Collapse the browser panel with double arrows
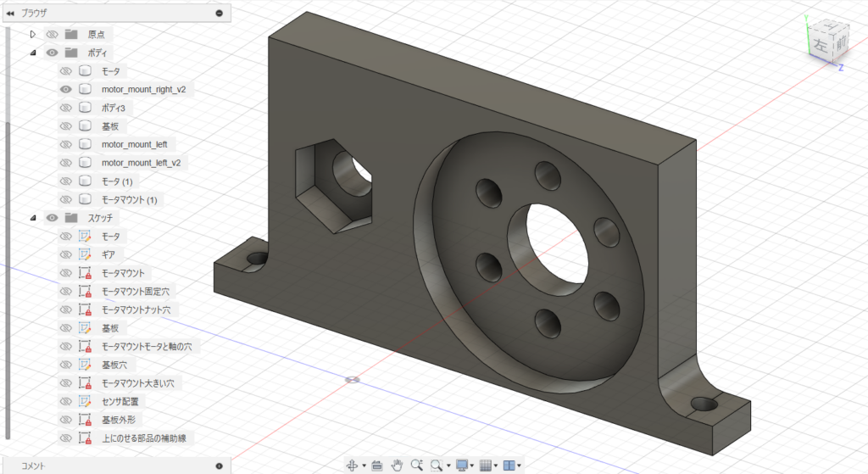This screenshot has height=474, width=868. 10,13
